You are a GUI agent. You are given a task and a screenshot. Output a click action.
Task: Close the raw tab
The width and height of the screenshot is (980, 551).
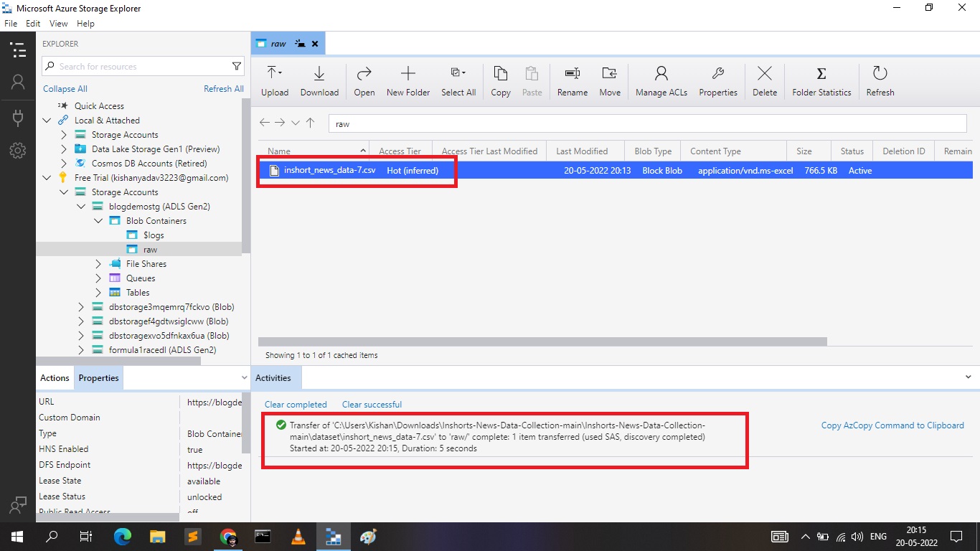point(315,44)
